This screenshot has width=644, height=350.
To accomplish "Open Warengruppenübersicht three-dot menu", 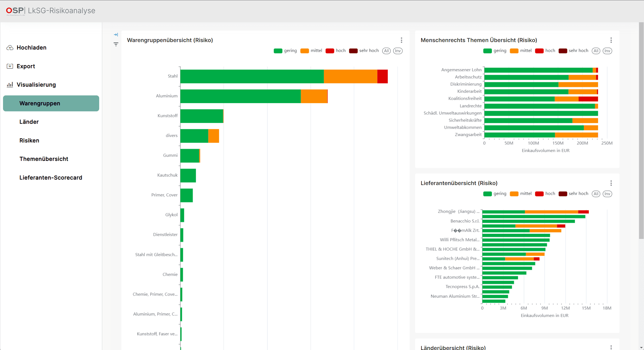I will tap(401, 40).
